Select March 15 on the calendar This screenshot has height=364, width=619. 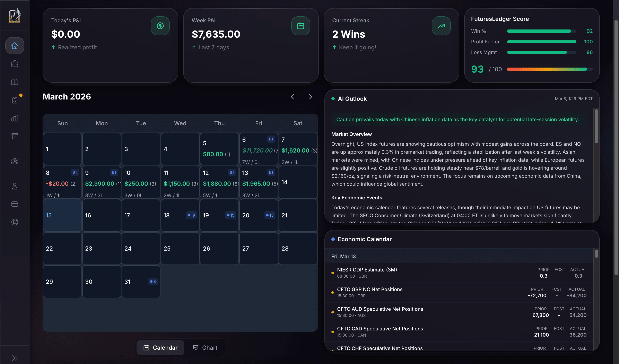coord(62,215)
